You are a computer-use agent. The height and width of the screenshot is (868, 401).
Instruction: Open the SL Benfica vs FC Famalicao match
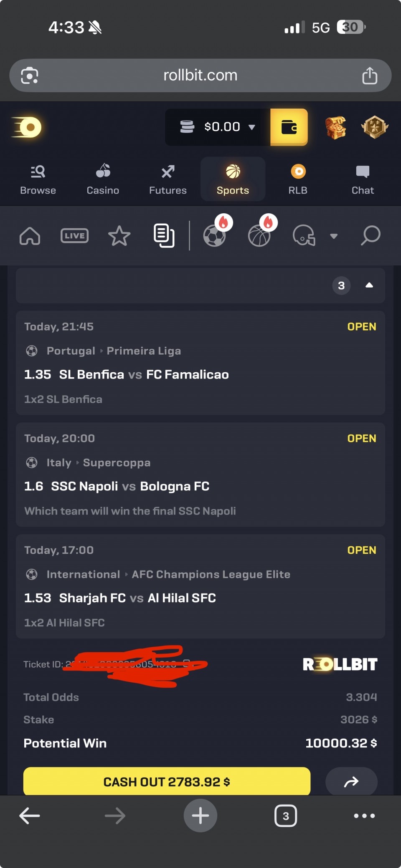pyautogui.click(x=144, y=374)
